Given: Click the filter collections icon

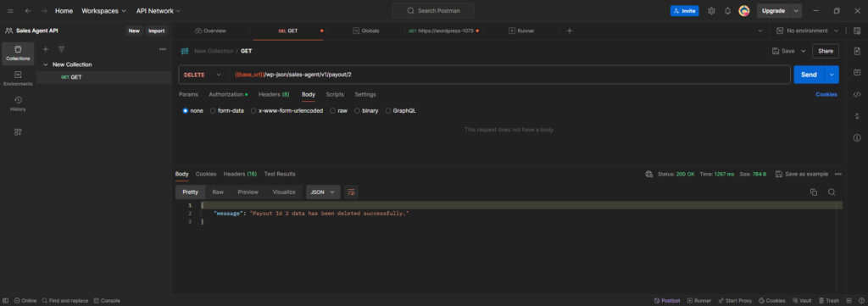Looking at the screenshot, I should (61, 49).
